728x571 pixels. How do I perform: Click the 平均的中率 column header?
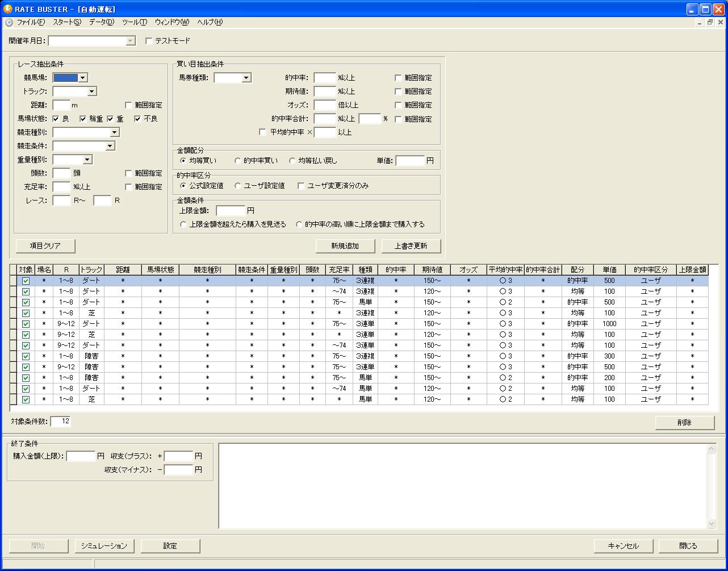(505, 270)
